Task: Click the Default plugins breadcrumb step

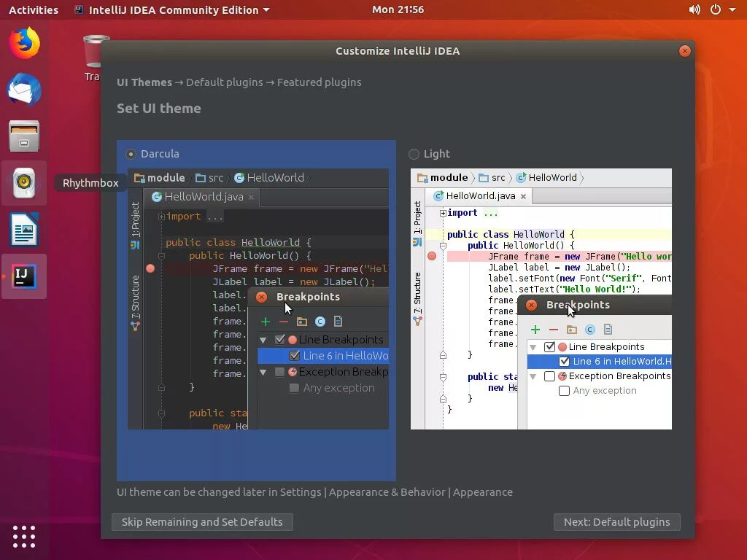Action: (225, 82)
